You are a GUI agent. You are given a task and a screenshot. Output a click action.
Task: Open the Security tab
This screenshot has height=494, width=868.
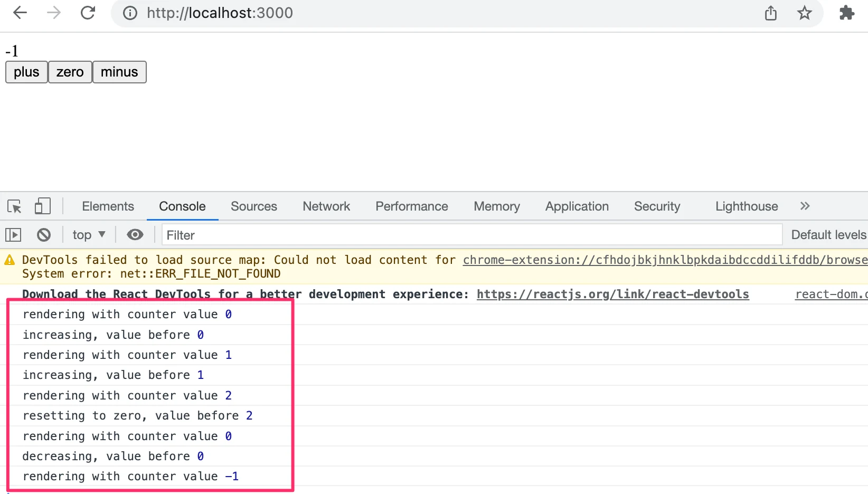point(657,206)
